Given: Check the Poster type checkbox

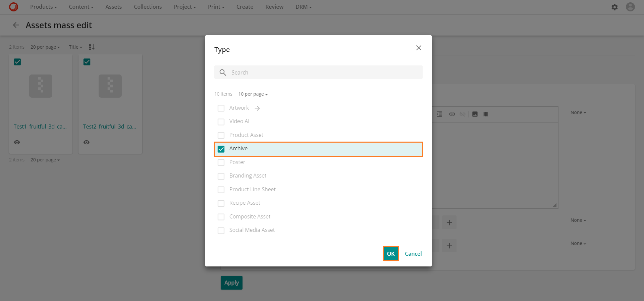Looking at the screenshot, I should pyautogui.click(x=221, y=162).
